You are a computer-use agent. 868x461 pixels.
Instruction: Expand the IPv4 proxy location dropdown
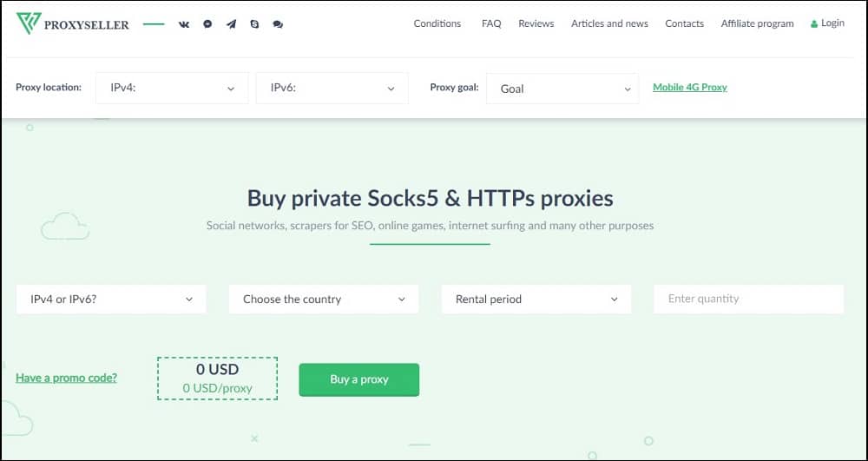(x=172, y=88)
